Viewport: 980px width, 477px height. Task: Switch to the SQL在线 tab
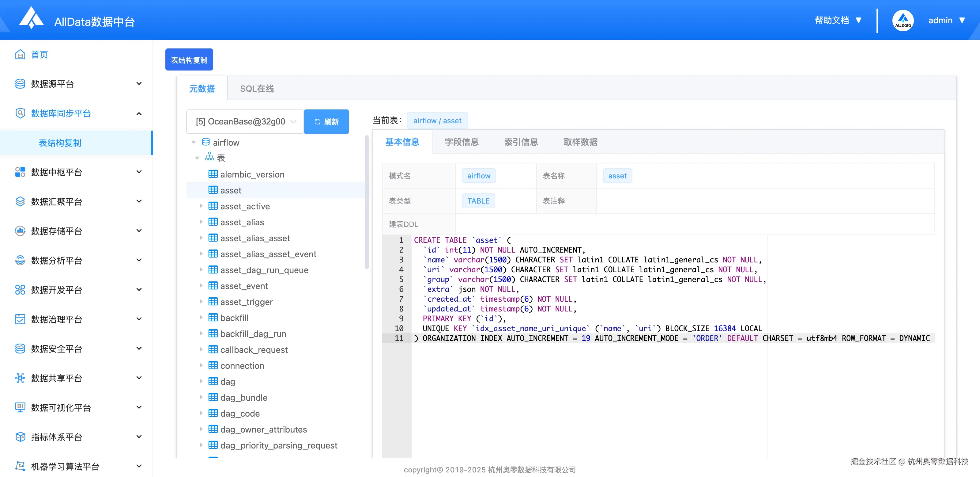coord(257,88)
